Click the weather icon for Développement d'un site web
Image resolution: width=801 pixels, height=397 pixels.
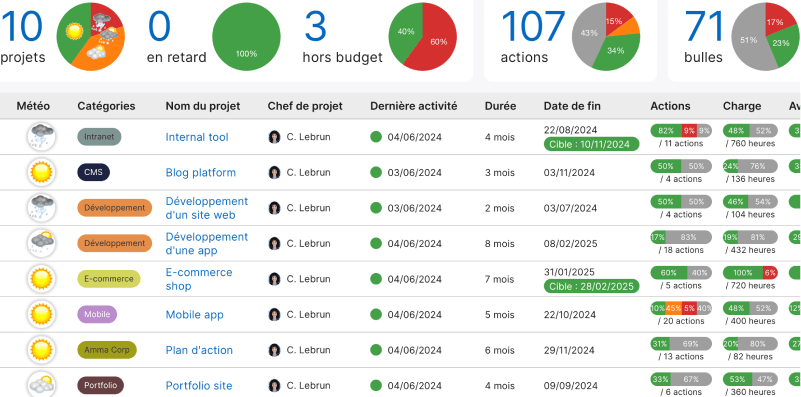41,208
